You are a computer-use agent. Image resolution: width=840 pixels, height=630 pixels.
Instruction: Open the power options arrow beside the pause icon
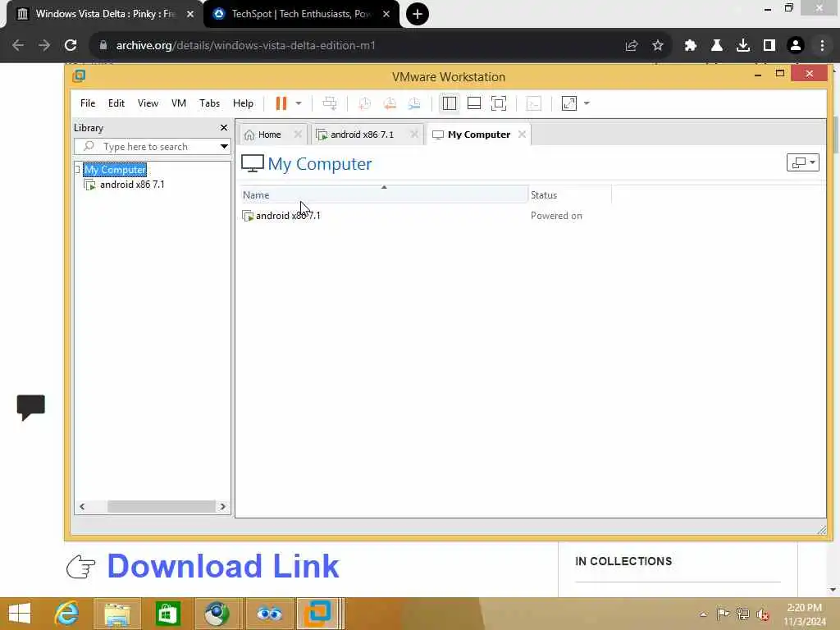click(x=299, y=103)
